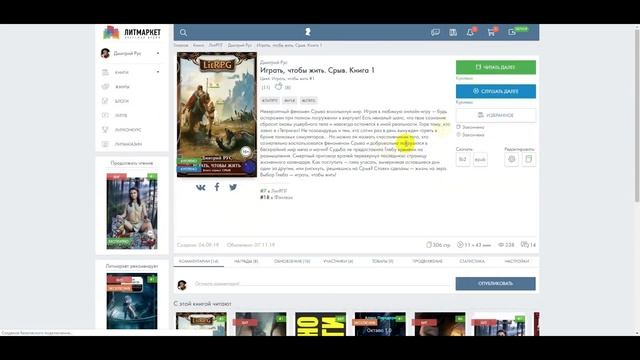Follow the #18 в Фэнтези ranking link

coord(276,197)
